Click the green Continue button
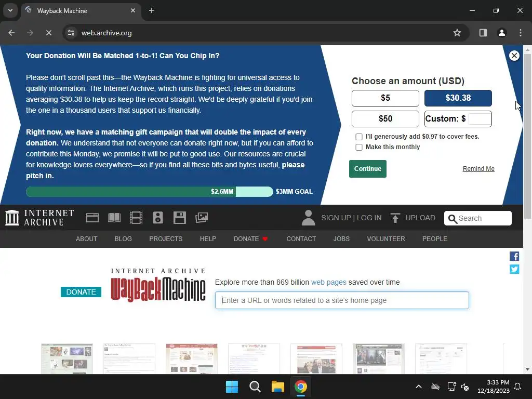The height and width of the screenshot is (399, 532). (368, 169)
